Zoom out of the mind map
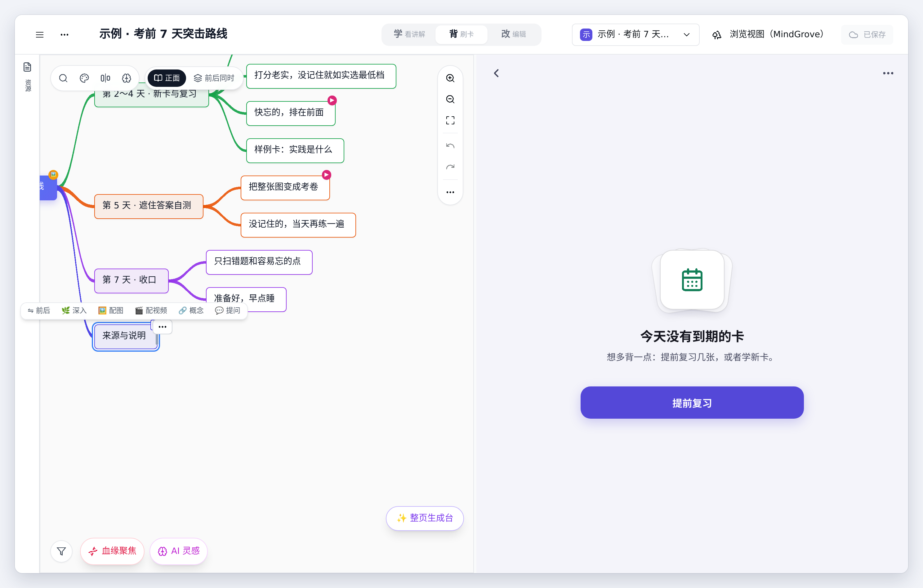This screenshot has height=588, width=923. (450, 99)
